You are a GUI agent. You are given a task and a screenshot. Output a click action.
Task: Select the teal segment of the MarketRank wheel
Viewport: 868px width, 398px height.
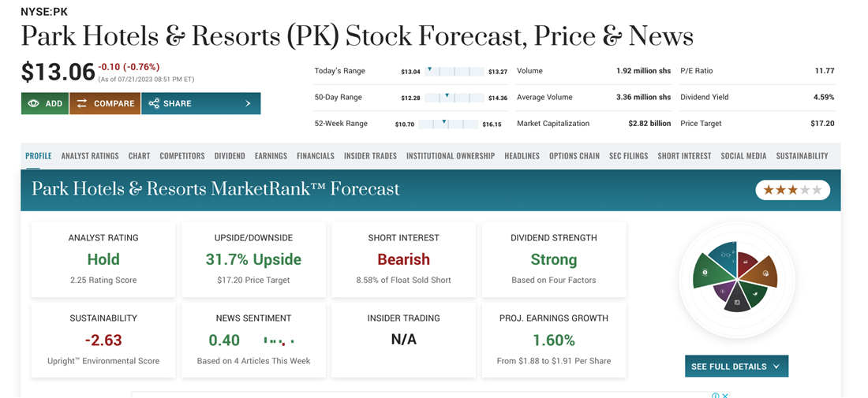724,255
